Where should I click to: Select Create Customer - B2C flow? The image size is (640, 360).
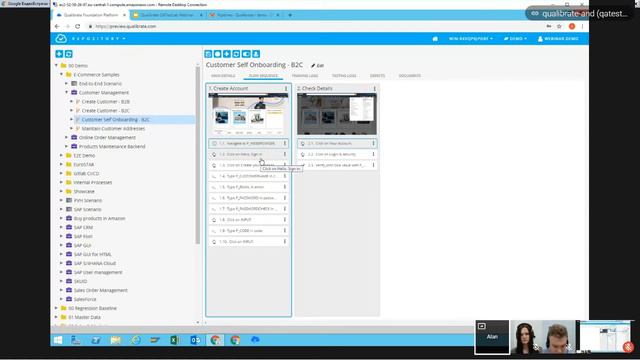tap(105, 111)
